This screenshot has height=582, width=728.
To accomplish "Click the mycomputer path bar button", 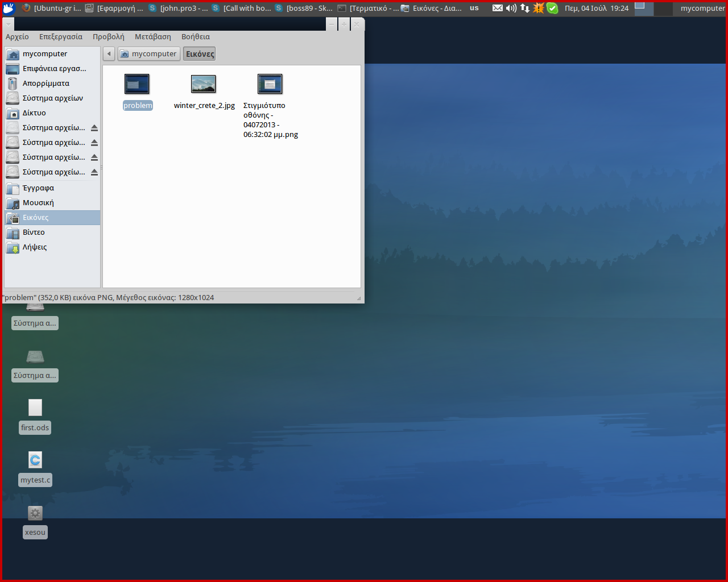I will tap(148, 54).
